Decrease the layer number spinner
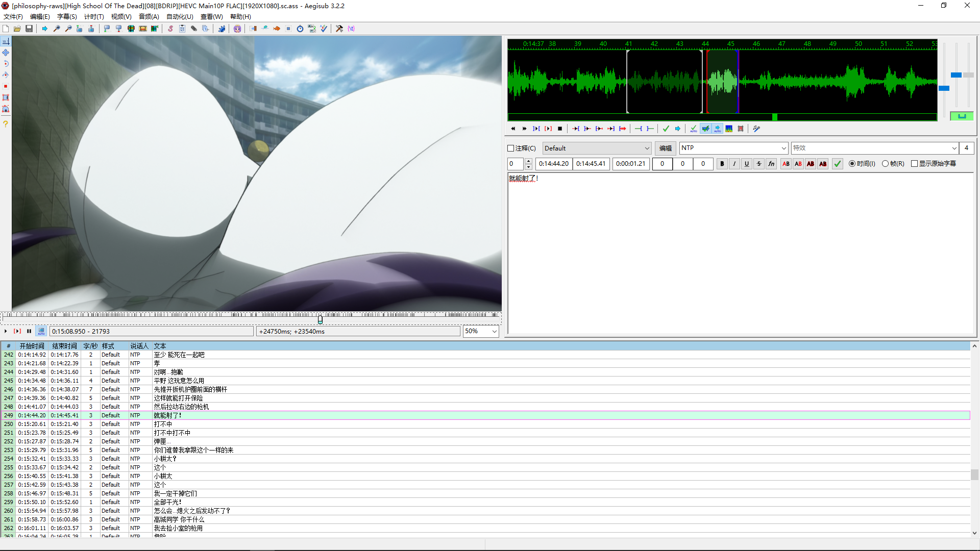 [x=528, y=167]
